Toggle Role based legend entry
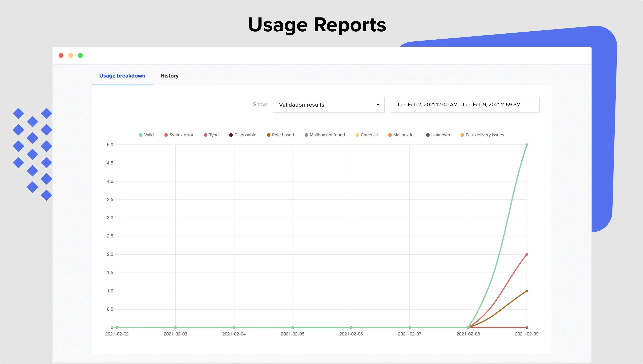 pos(283,135)
